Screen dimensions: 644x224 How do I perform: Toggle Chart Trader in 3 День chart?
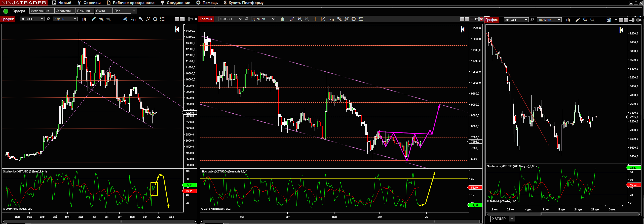[133, 19]
